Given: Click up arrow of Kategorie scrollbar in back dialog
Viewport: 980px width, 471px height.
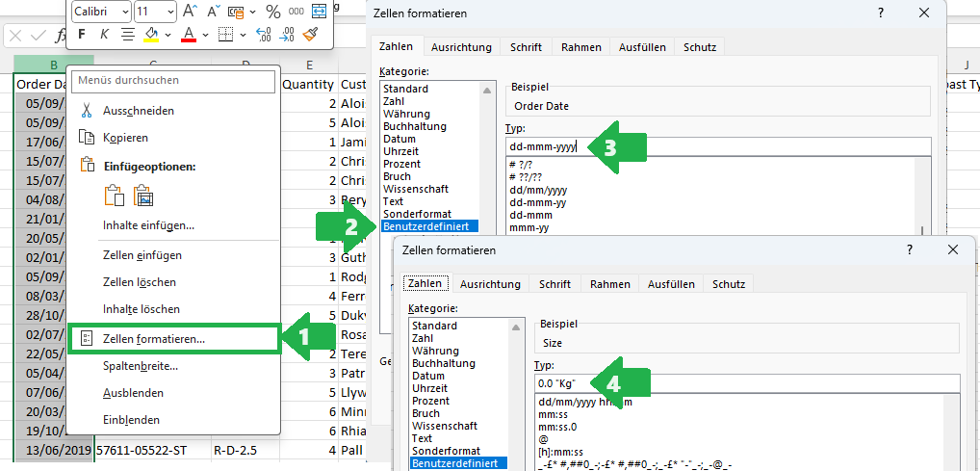Looking at the screenshot, I should coord(487,91).
